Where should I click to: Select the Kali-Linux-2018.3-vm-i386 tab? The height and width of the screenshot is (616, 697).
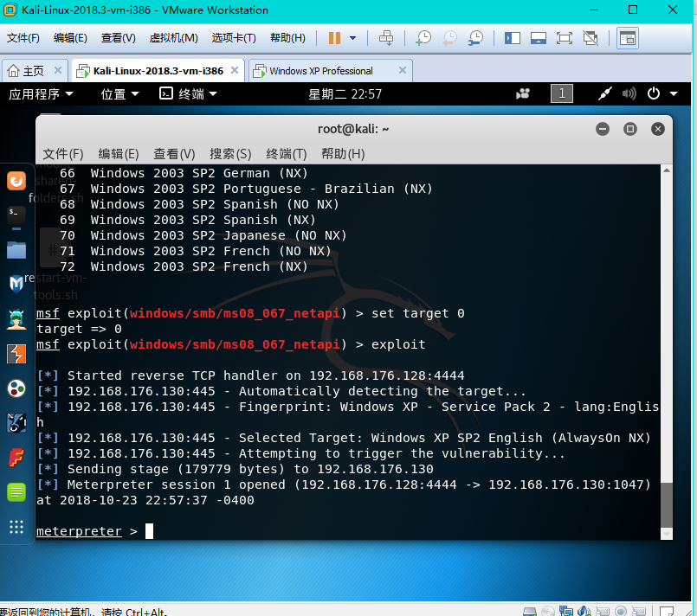pyautogui.click(x=158, y=71)
